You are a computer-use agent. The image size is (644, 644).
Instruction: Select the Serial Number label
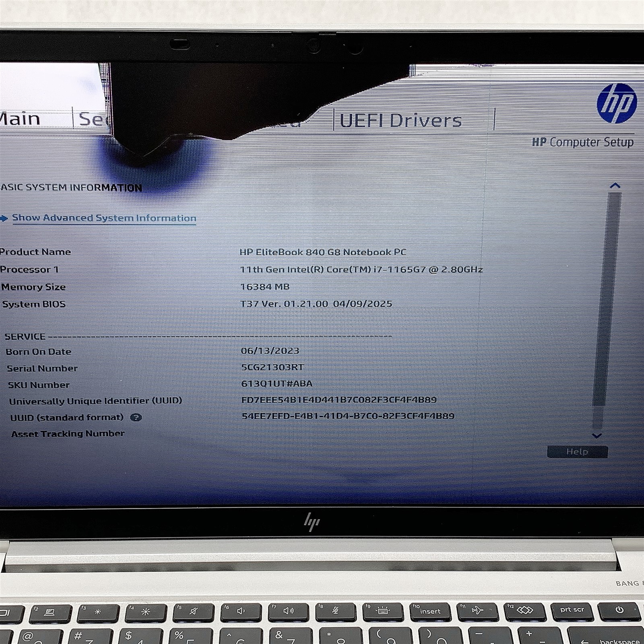pos(42,368)
